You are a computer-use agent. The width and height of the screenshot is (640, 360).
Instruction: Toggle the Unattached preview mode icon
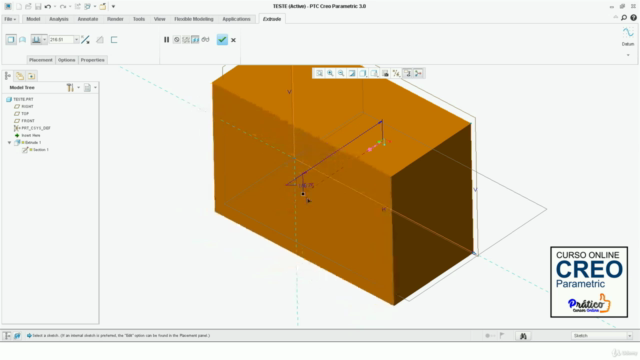click(x=186, y=40)
